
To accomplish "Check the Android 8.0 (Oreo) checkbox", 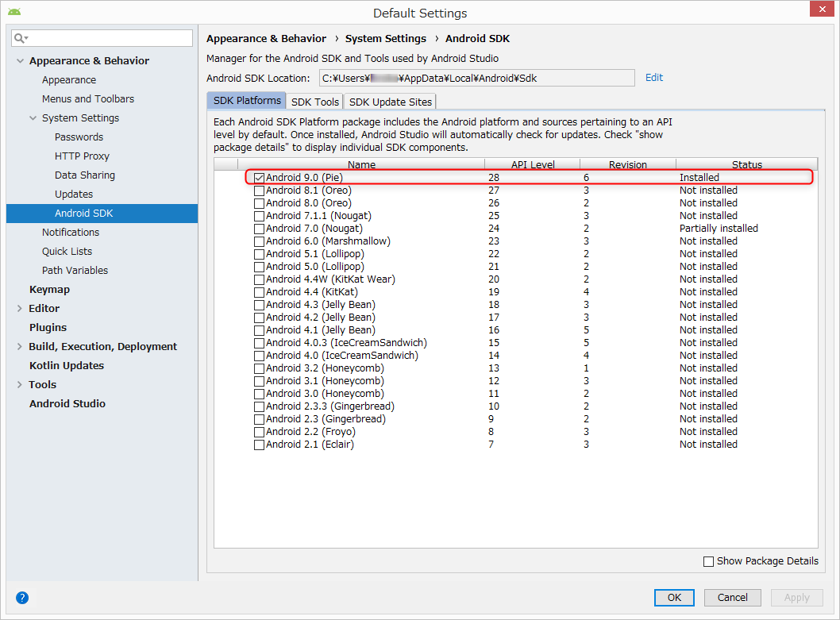I will [260, 204].
